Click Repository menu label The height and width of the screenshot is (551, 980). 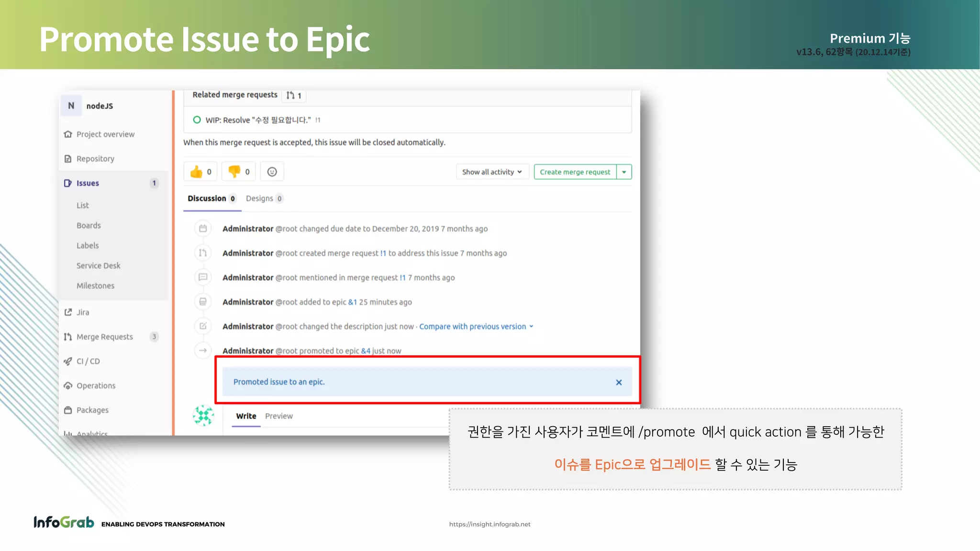tap(95, 159)
